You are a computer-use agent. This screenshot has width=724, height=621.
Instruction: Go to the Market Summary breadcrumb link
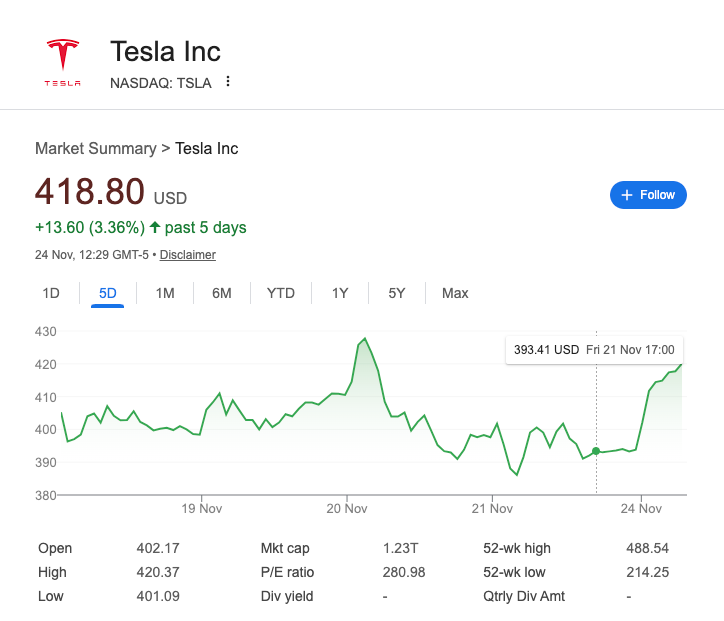95,149
